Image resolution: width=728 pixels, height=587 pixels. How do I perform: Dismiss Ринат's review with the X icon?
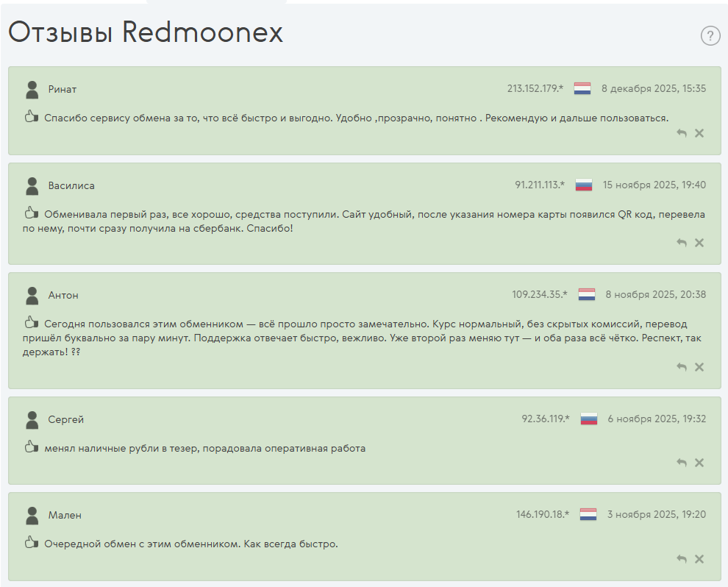tap(699, 133)
